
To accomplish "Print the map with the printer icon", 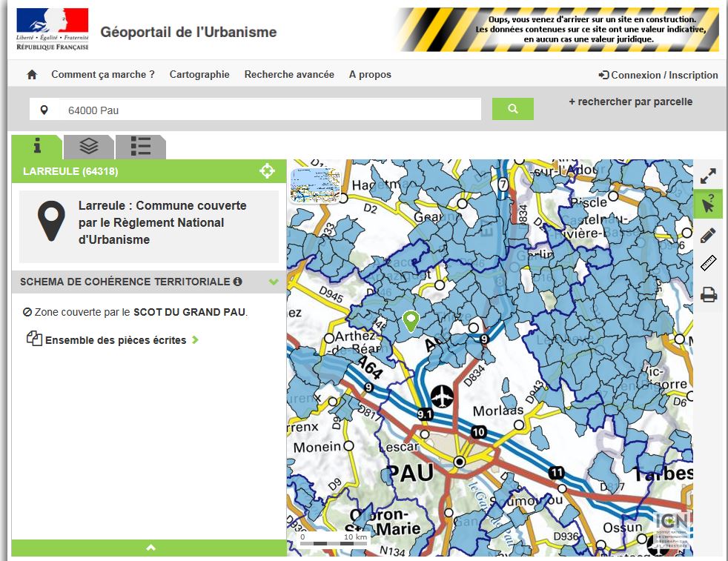I will pos(709,295).
